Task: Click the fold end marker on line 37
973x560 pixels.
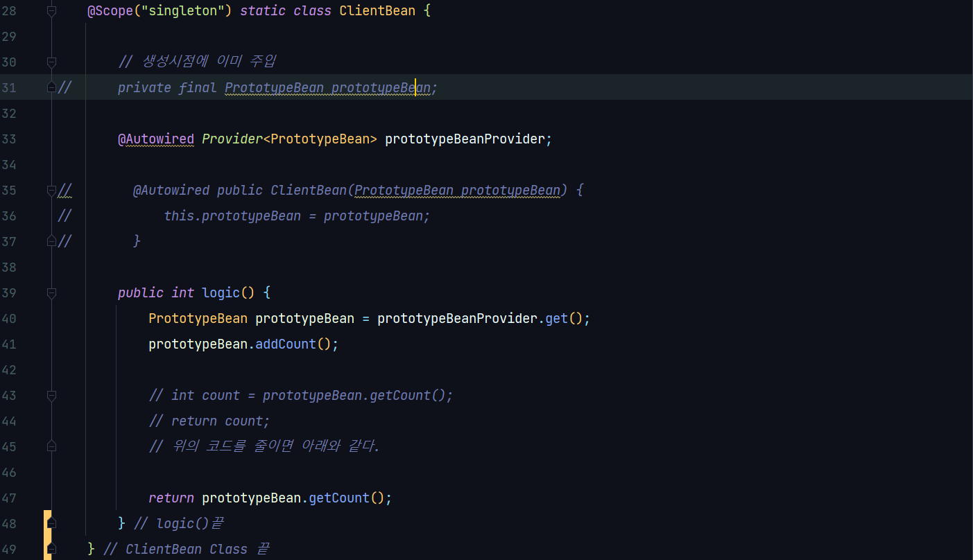Action: pos(51,241)
